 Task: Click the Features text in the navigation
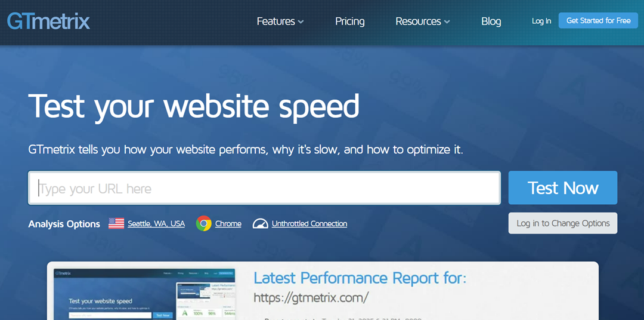coord(275,21)
